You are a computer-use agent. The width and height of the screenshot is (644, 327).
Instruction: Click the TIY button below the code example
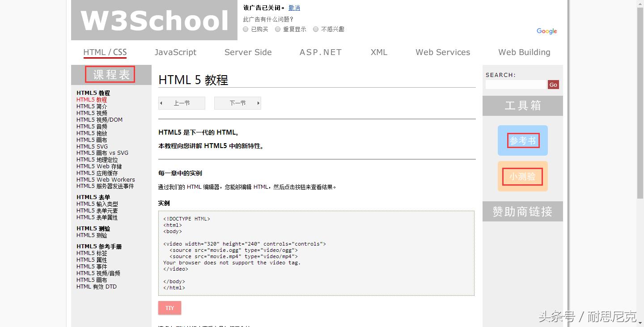coord(169,308)
